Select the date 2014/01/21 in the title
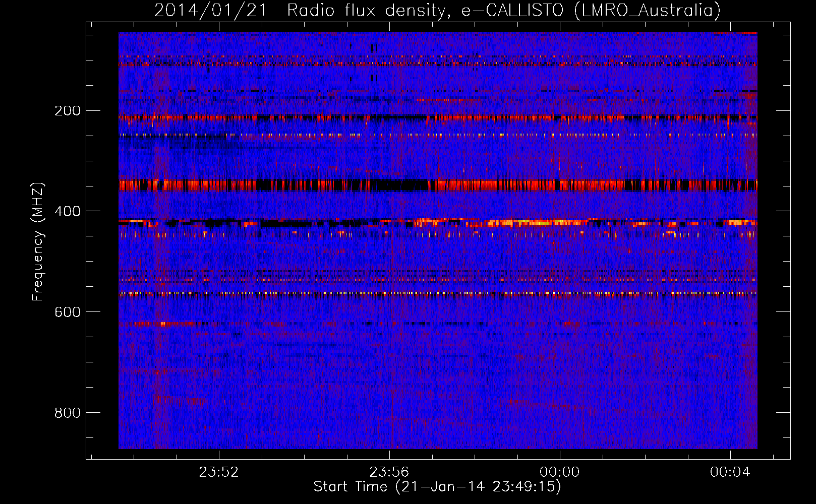 tap(210, 10)
